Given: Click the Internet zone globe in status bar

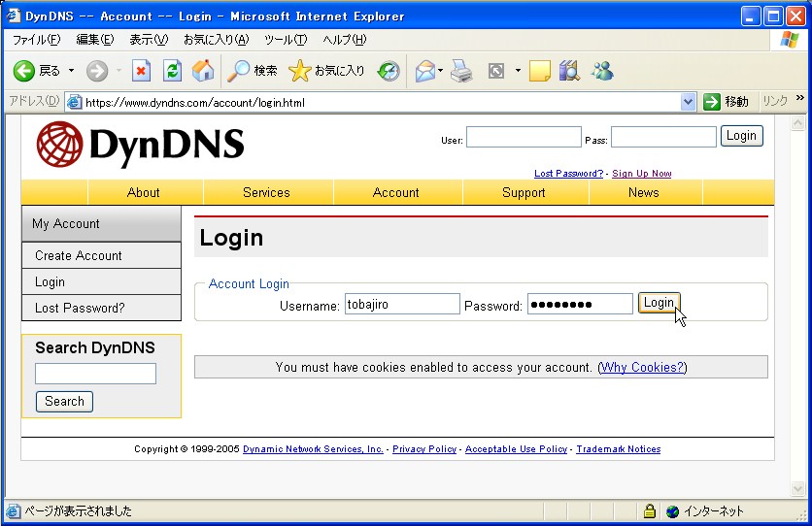Looking at the screenshot, I should coord(673,511).
